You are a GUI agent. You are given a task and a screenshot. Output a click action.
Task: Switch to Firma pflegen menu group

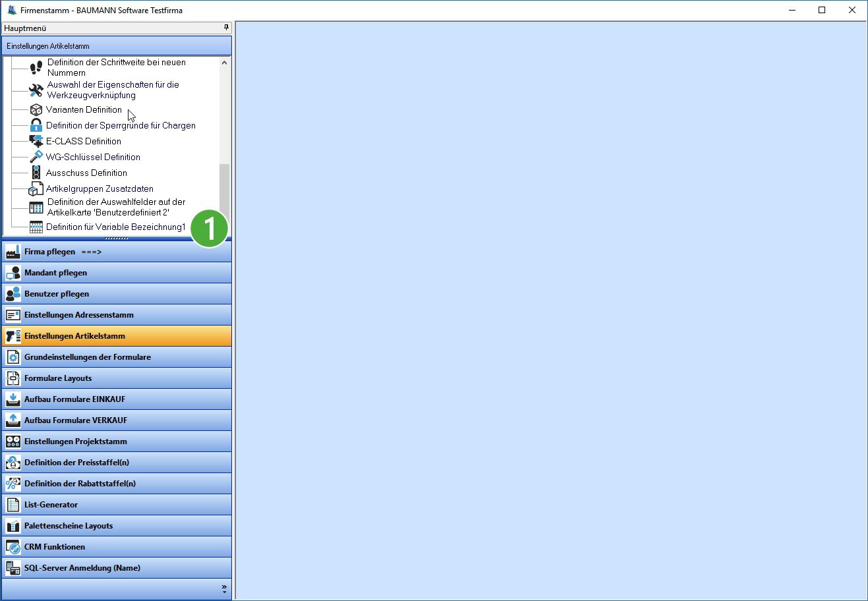(117, 252)
